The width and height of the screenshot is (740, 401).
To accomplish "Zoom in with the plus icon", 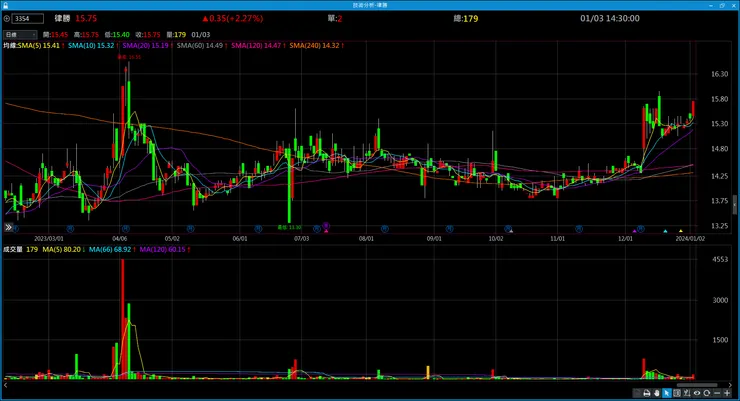I will tap(727, 393).
